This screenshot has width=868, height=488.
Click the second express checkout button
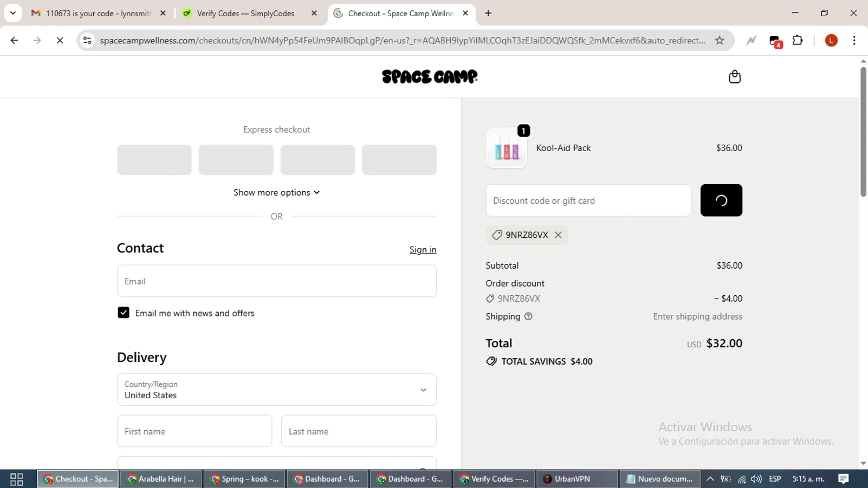236,160
